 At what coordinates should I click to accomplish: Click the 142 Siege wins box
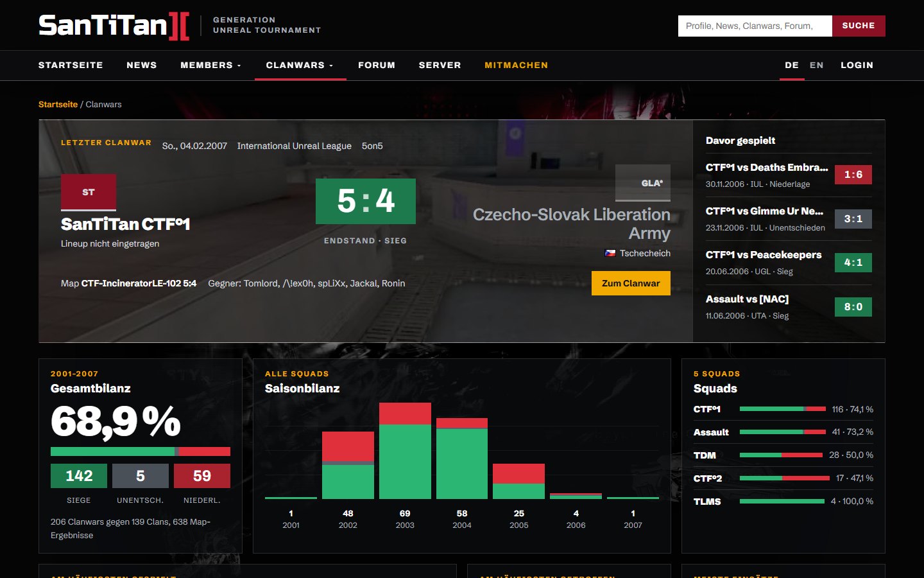[79, 476]
